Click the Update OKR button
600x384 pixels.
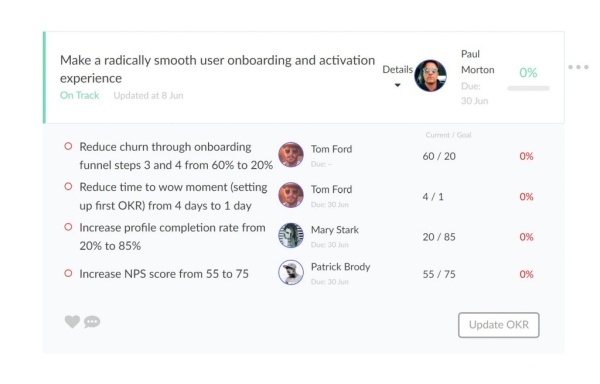coord(499,325)
